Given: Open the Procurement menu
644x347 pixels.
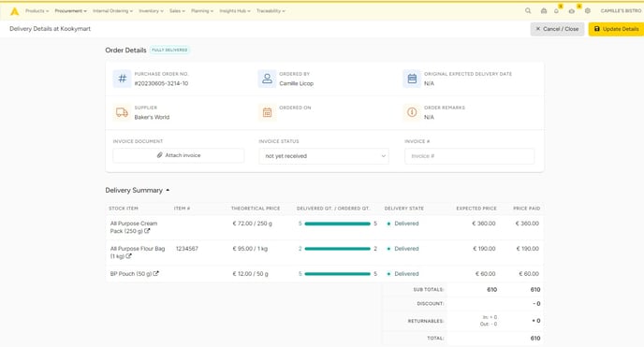Looking at the screenshot, I should pyautogui.click(x=70, y=11).
